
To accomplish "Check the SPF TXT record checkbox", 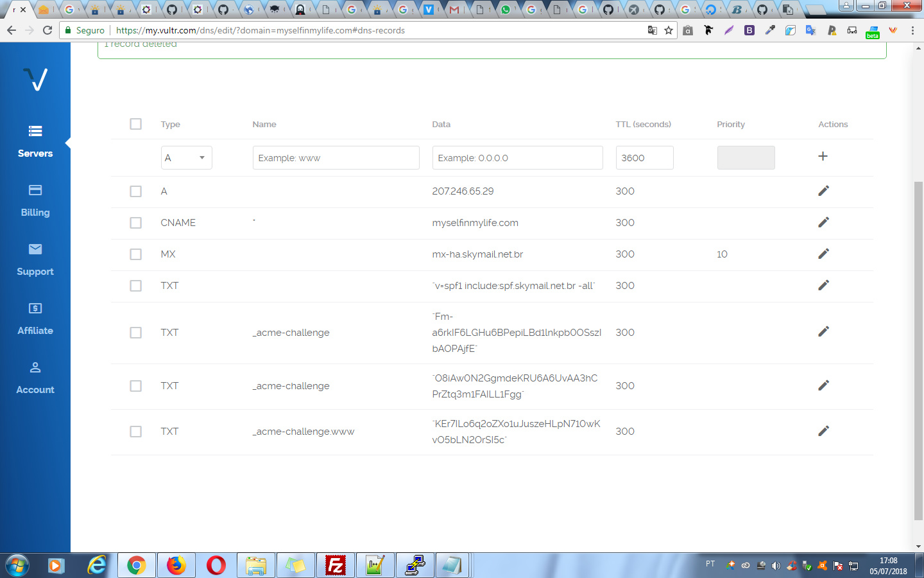I will [x=135, y=286].
